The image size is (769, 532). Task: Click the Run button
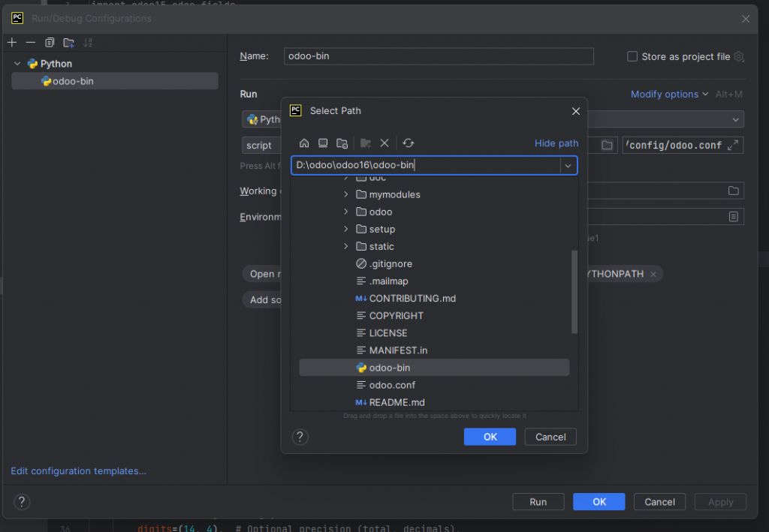(x=538, y=502)
